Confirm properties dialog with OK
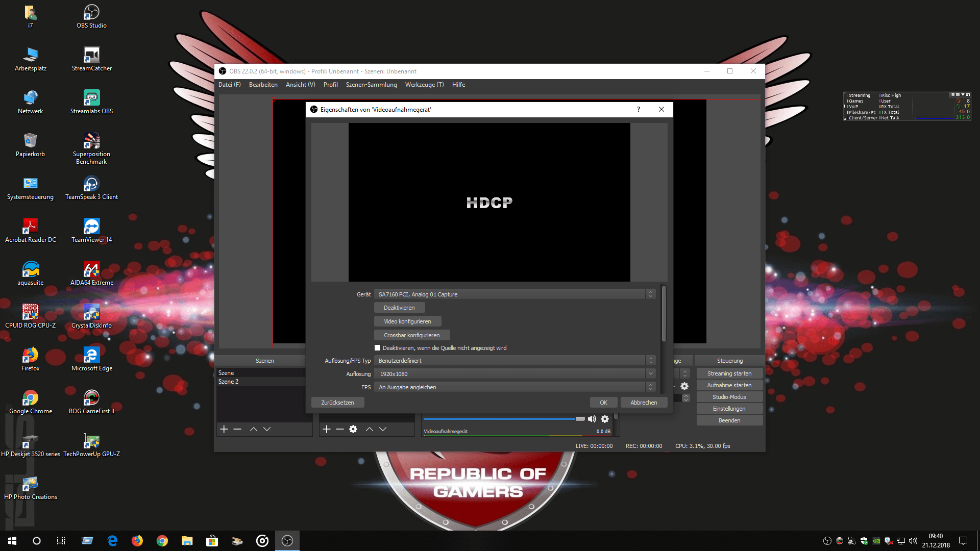 click(604, 403)
